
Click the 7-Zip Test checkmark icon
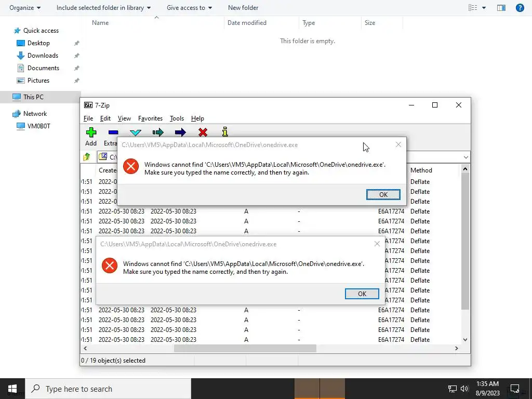click(x=136, y=132)
